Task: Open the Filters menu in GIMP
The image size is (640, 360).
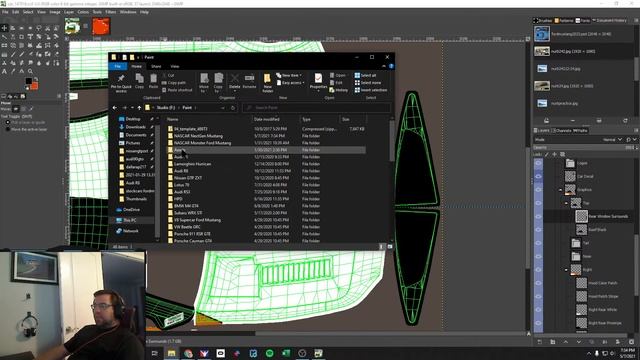Action: [x=111, y=12]
